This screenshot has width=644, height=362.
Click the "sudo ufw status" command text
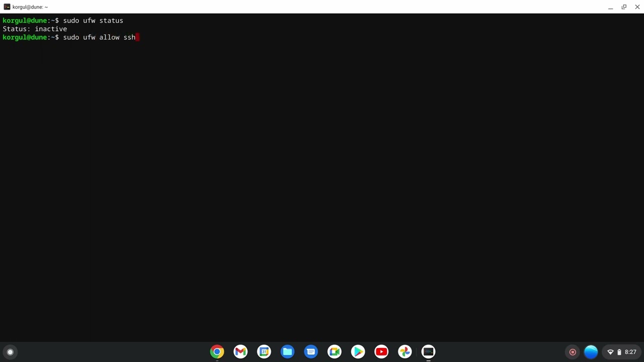click(x=93, y=21)
